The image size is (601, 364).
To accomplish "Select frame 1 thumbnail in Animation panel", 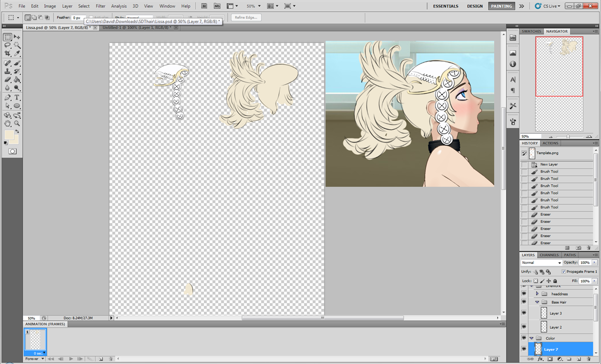I will click(x=35, y=340).
